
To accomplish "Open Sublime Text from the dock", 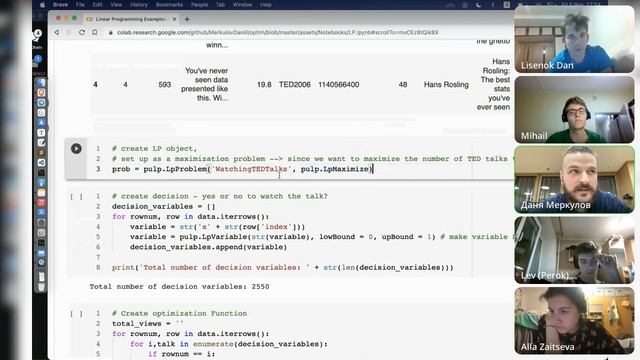I will point(41,153).
